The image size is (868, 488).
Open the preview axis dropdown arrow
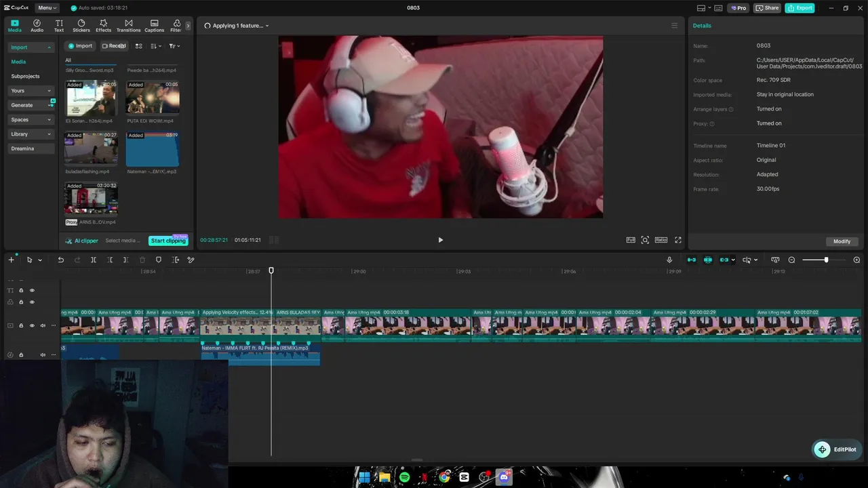point(755,260)
